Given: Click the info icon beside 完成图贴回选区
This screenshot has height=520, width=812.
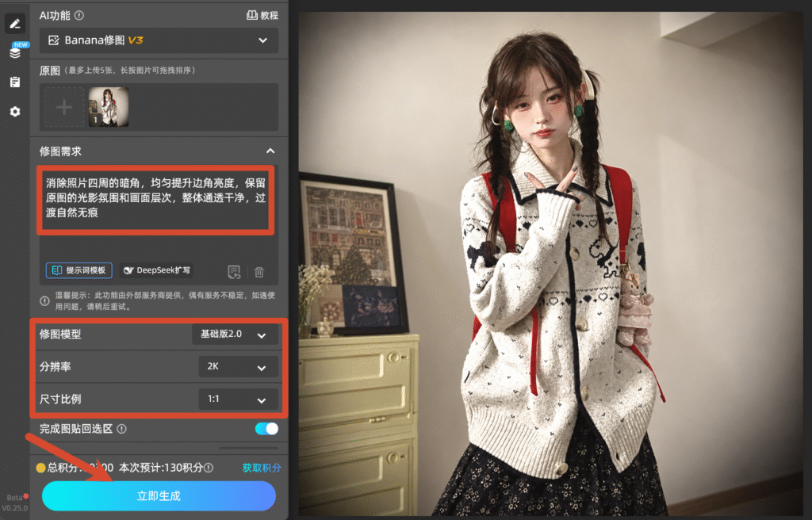Looking at the screenshot, I should [121, 429].
